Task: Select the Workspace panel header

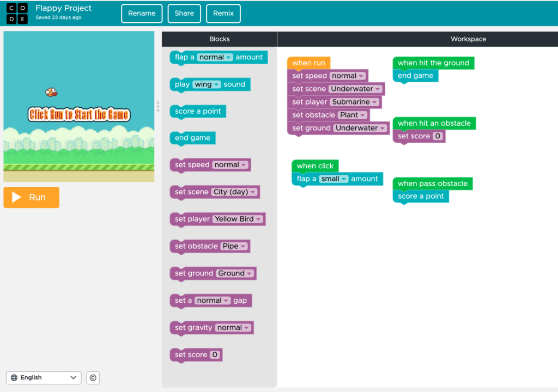Action: (x=468, y=39)
